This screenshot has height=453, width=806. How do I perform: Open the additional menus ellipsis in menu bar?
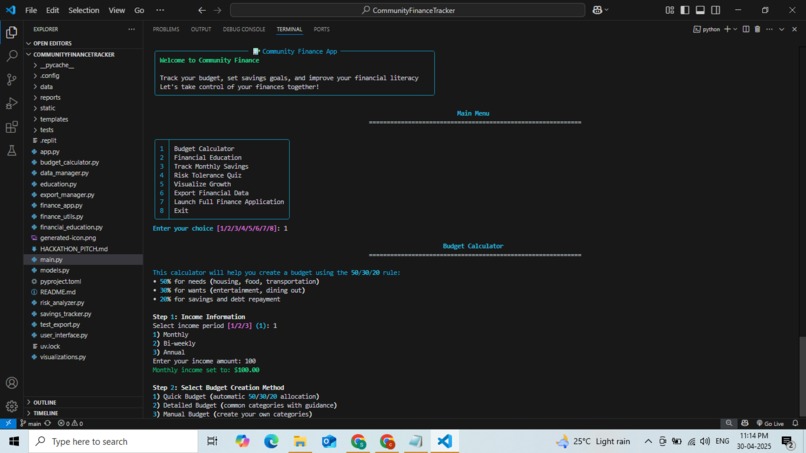coord(160,10)
